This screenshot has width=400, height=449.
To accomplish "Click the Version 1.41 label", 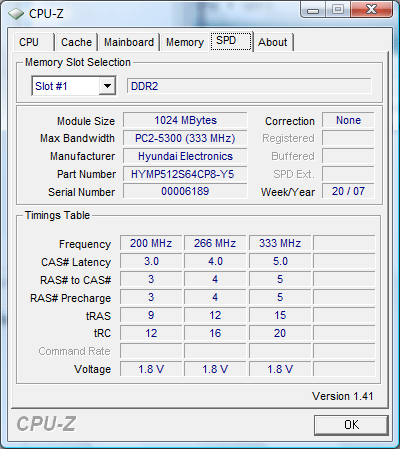I will [342, 396].
